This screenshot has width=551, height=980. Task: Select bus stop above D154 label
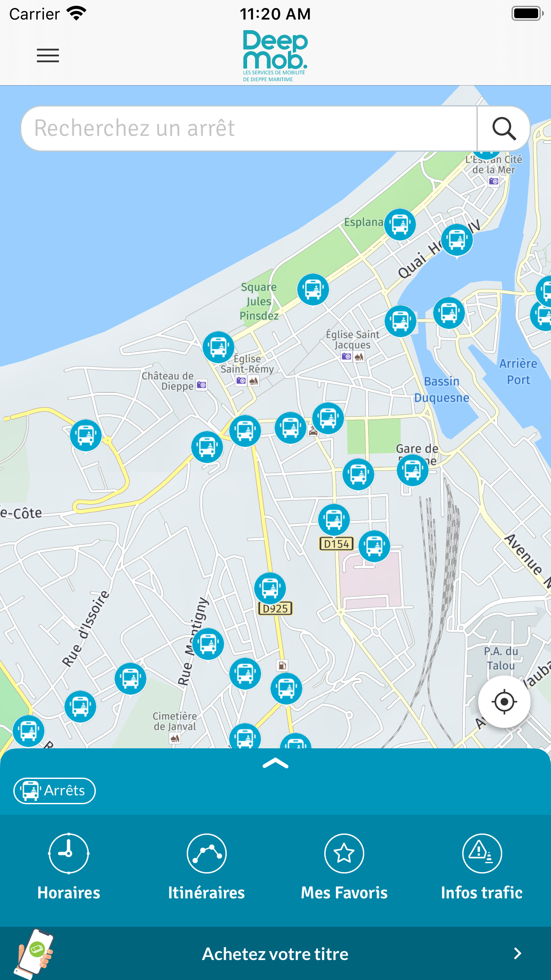pos(334,520)
